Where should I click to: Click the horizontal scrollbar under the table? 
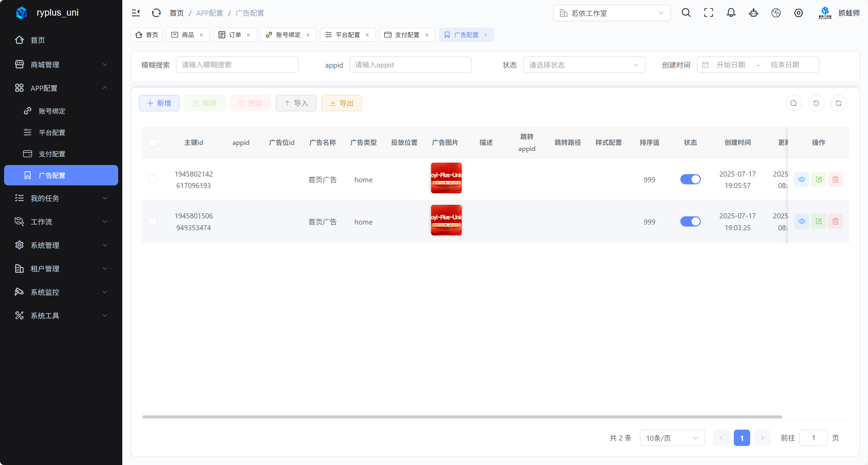click(x=462, y=417)
